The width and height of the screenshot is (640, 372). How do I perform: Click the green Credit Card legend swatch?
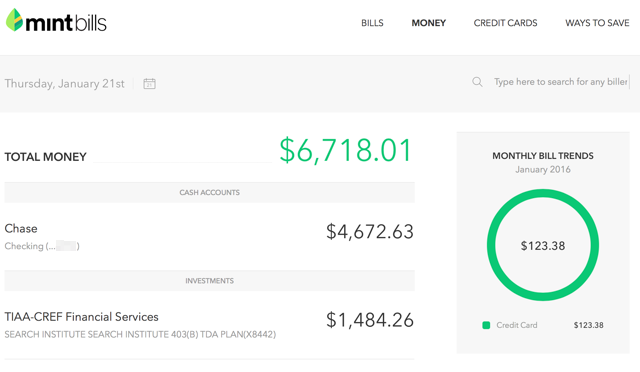pos(486,325)
